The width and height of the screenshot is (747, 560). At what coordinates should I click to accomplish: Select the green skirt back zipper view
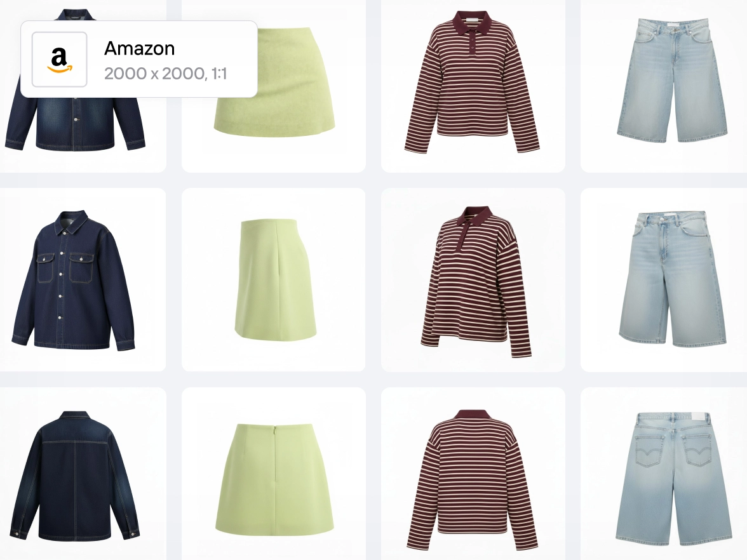click(x=273, y=474)
